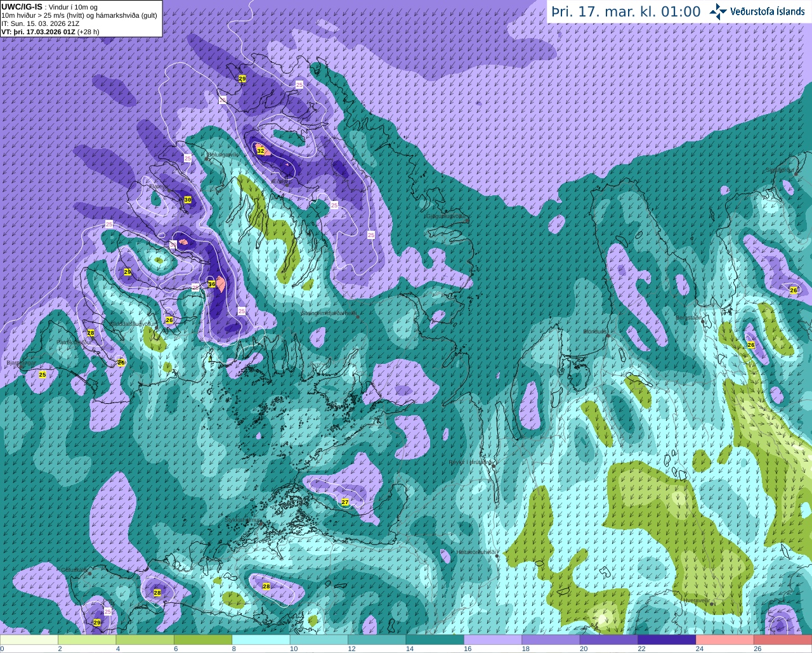Click the yellow 28 gust label nearest Patreksfjörður
The image size is (812, 653).
[91, 333]
